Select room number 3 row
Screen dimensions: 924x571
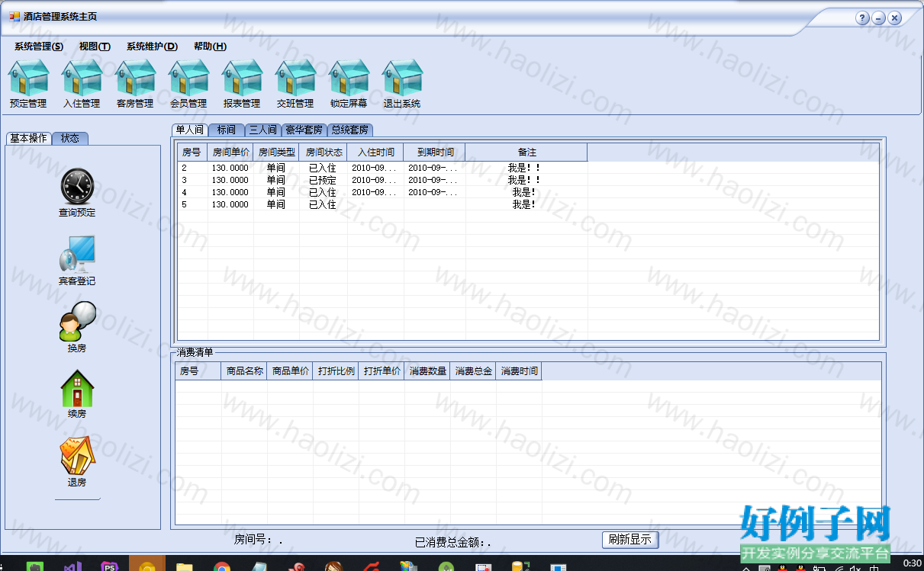(382, 180)
